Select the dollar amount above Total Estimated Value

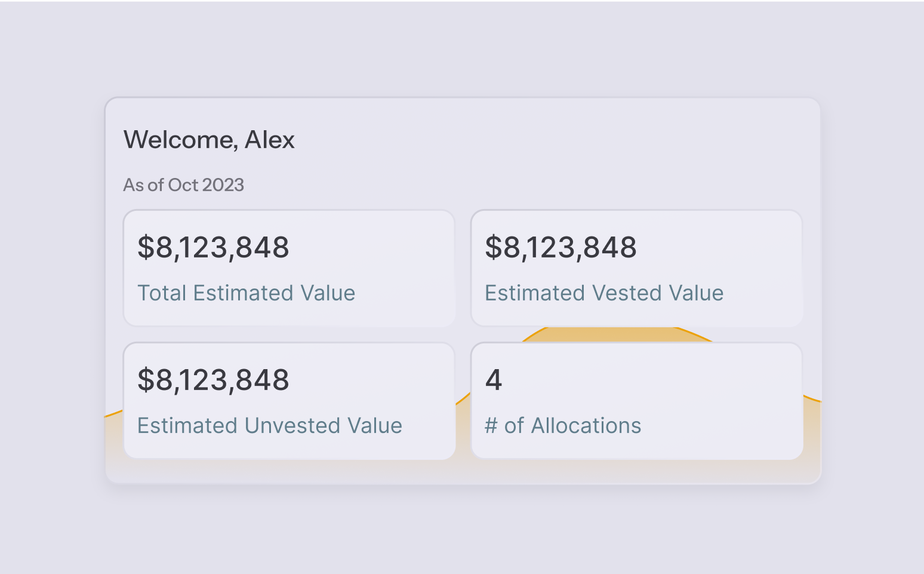[x=213, y=248]
